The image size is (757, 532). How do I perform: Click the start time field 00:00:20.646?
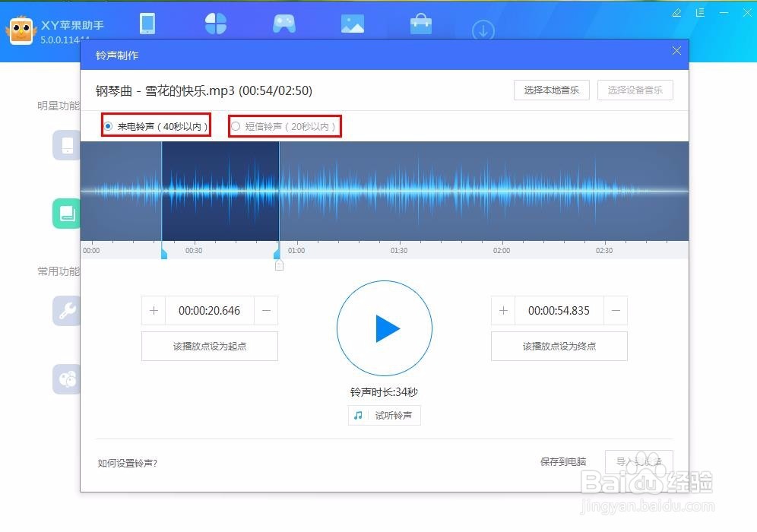pos(210,310)
